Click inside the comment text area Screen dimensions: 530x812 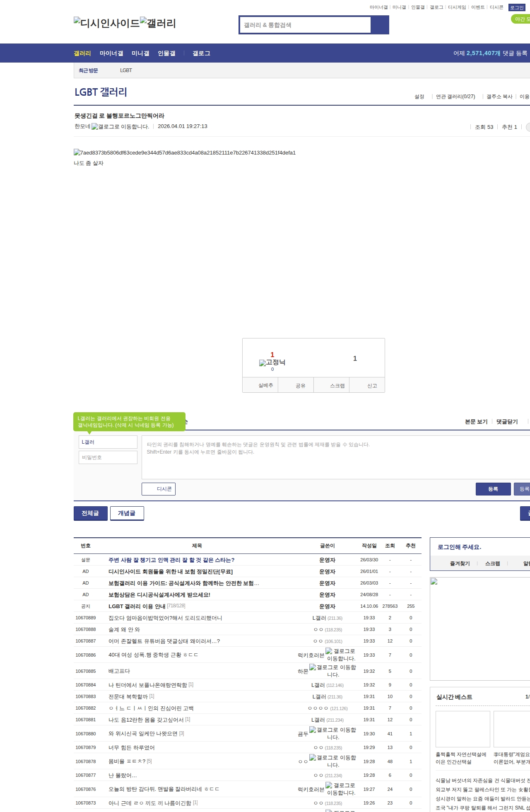[x=336, y=457]
